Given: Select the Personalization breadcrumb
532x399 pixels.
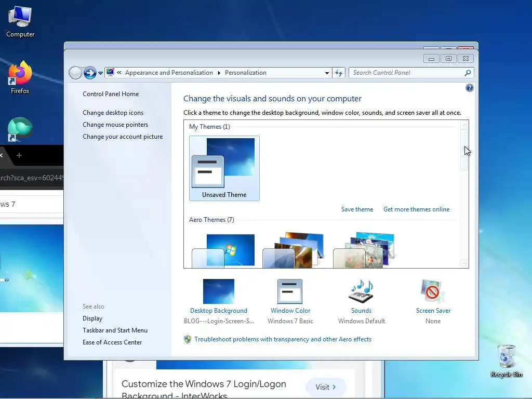Looking at the screenshot, I should click(x=246, y=73).
